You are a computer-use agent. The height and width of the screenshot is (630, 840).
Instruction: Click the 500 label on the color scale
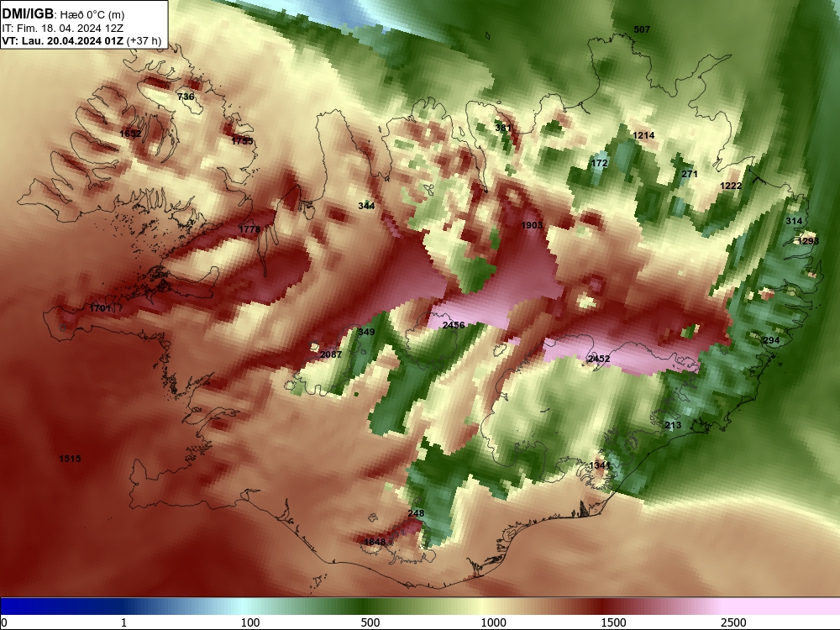[x=370, y=622]
